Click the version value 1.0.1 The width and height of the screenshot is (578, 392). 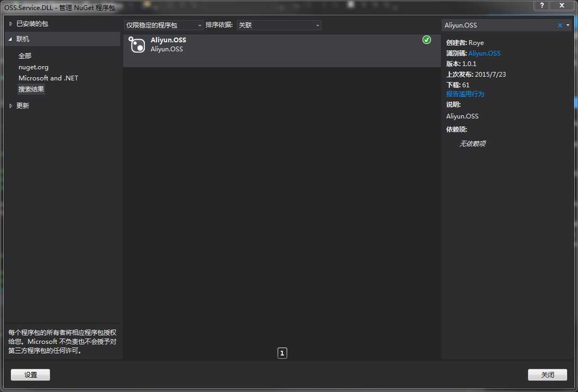pos(469,64)
